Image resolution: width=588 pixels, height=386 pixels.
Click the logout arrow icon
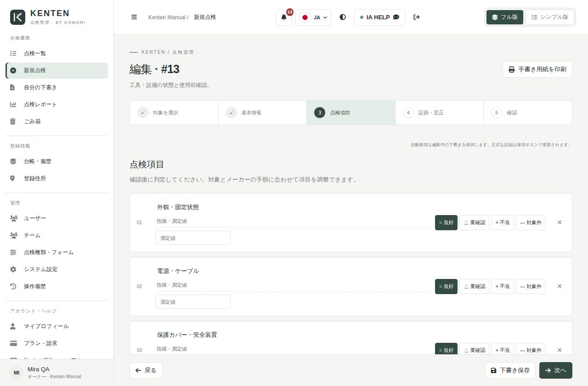[x=417, y=17]
